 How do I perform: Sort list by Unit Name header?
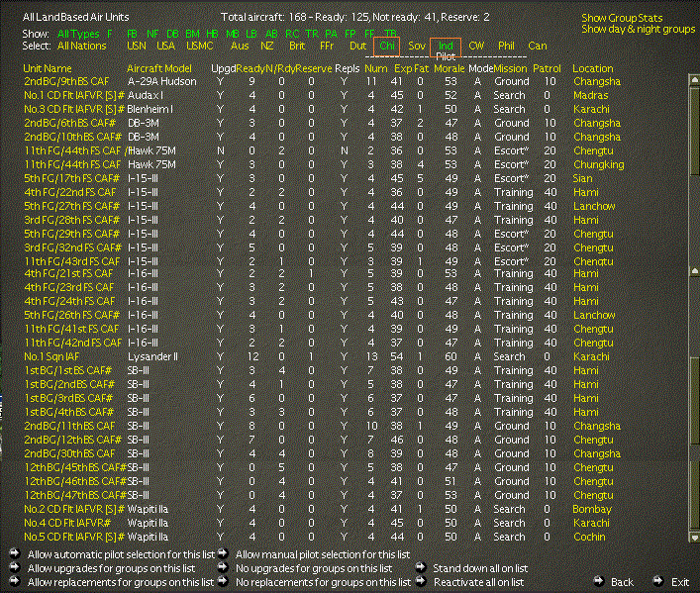click(48, 68)
